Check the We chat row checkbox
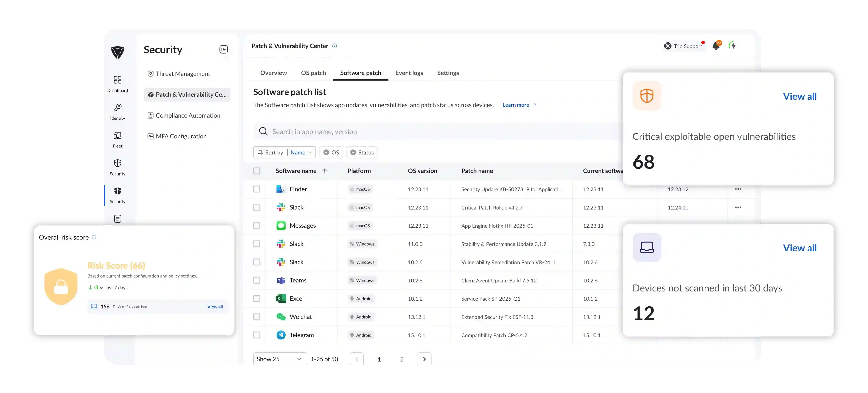Image resolution: width=868 pixels, height=393 pixels. coord(257,317)
